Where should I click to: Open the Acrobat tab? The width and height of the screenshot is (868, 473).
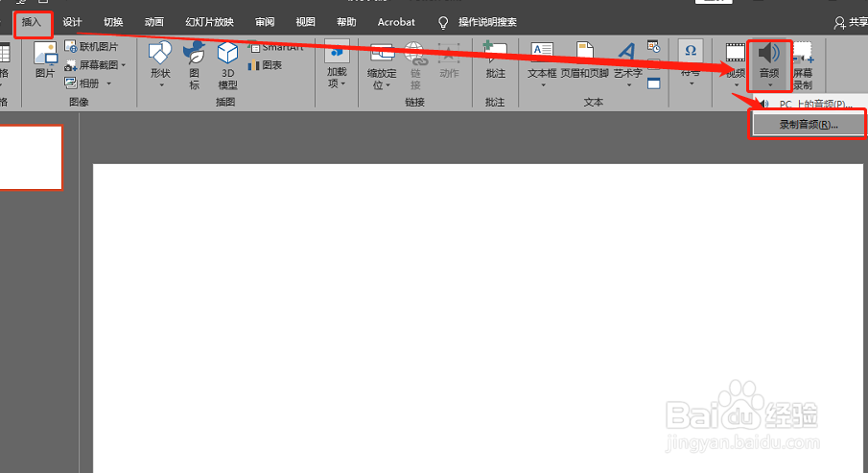[396, 22]
